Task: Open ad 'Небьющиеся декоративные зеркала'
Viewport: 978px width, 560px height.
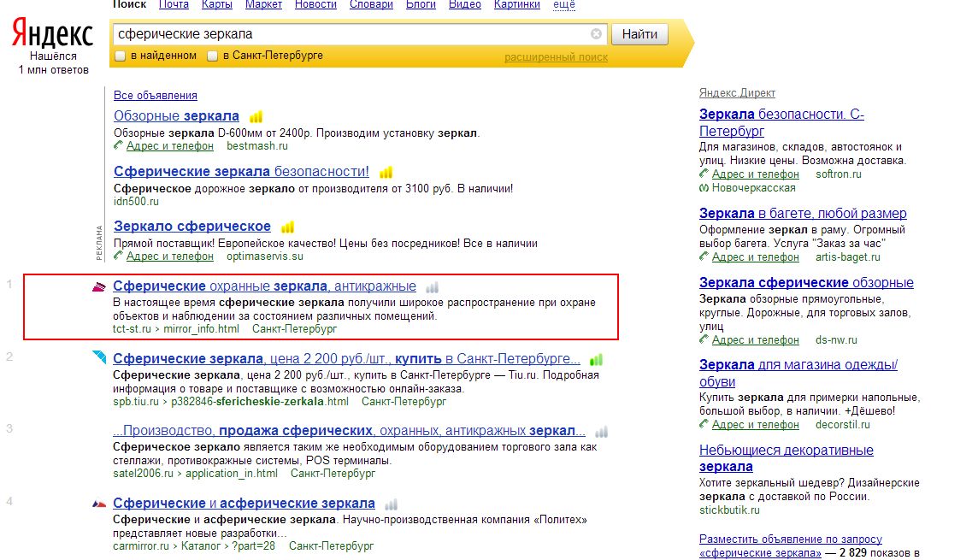Action: (787, 458)
